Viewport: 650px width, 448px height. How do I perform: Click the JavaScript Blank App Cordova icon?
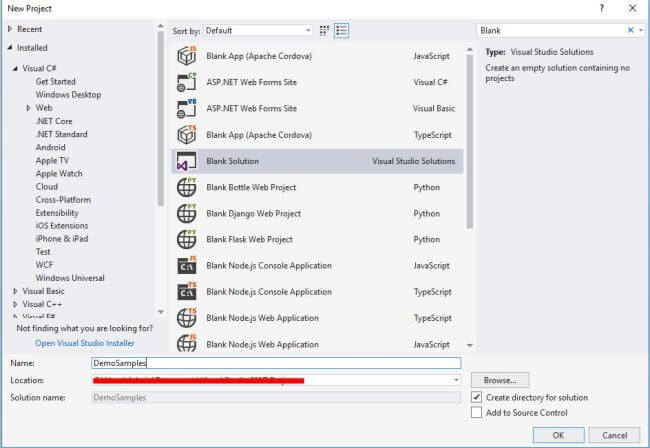pos(187,56)
